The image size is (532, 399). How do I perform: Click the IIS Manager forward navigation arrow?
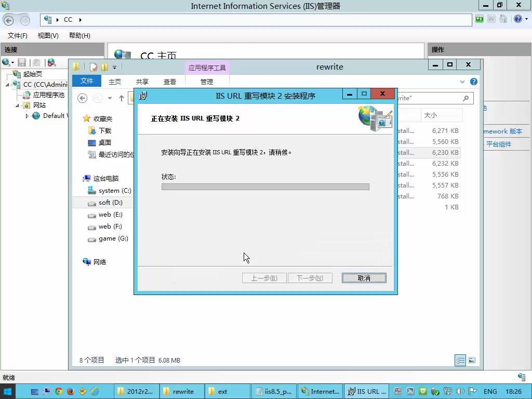point(25,20)
